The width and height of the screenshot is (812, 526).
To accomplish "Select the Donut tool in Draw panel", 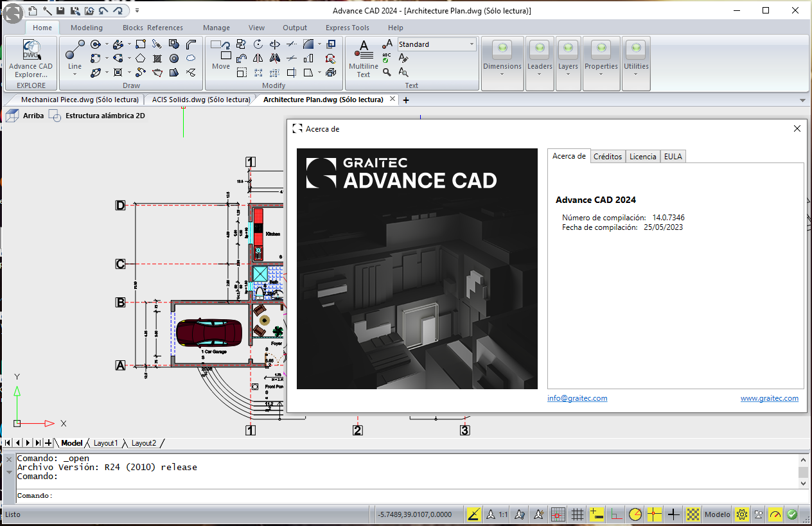I will click(x=174, y=58).
